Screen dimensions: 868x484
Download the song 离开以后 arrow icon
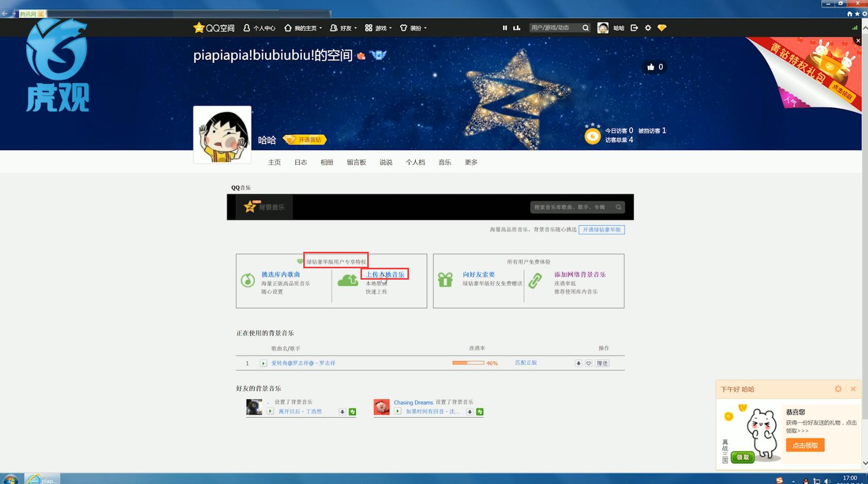342,412
